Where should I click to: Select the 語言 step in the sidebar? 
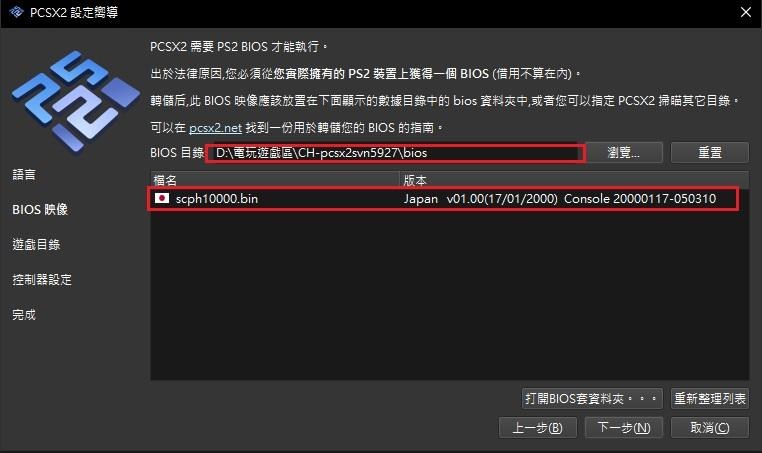(x=24, y=174)
